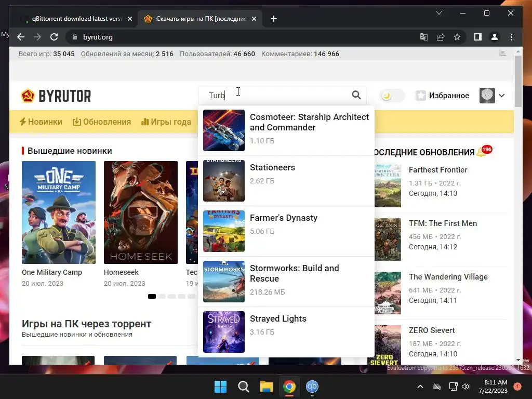Click The Wandering Village thumbnail
Viewport: 532px width, 399px height.
point(388,293)
